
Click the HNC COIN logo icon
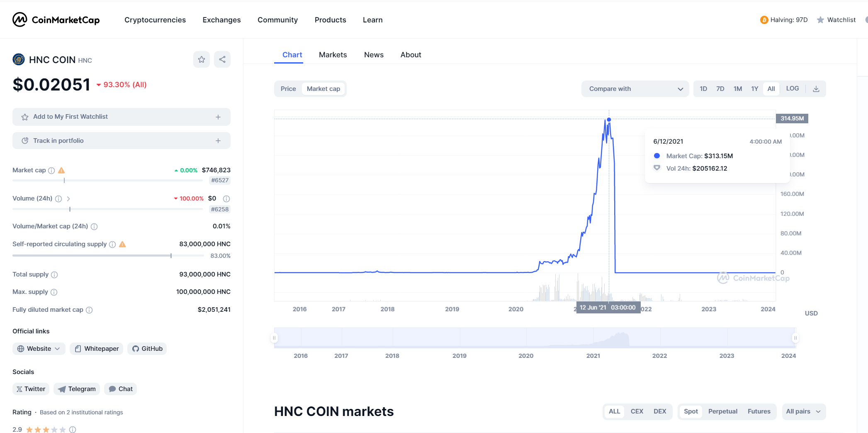[19, 60]
